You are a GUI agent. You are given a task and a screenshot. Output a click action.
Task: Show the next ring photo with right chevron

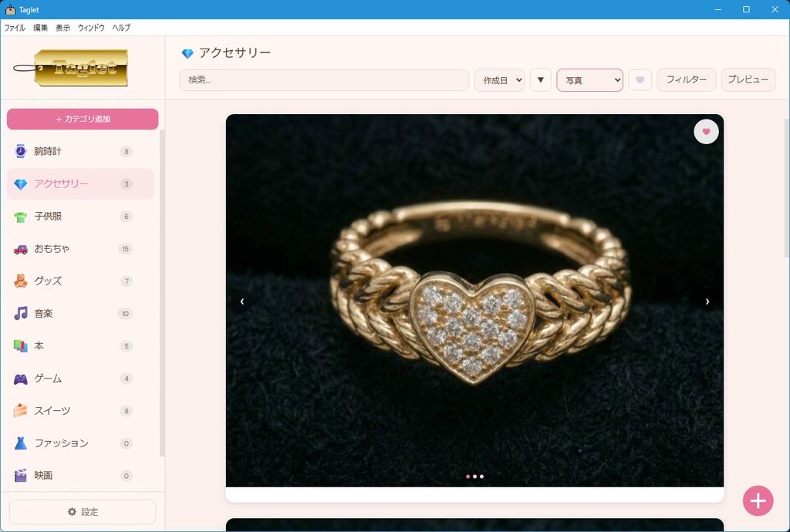click(707, 301)
